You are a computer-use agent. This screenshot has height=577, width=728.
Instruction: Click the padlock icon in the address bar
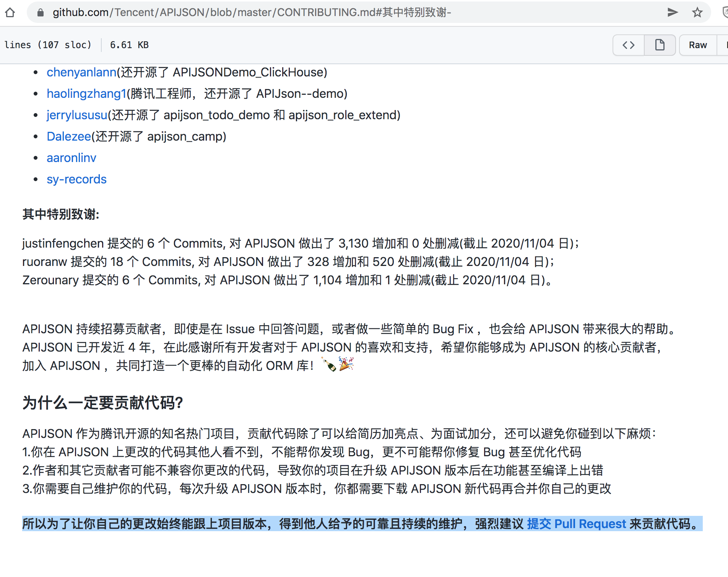tap(40, 12)
